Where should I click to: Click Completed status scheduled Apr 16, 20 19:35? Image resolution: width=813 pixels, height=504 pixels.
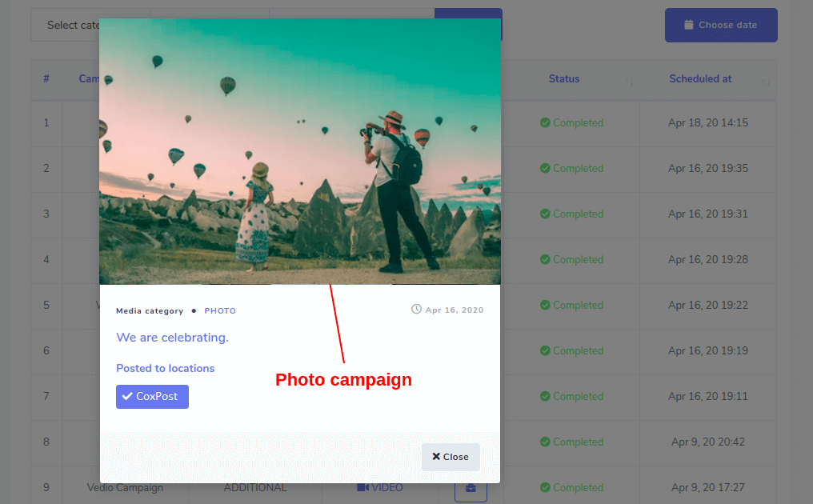(x=571, y=169)
